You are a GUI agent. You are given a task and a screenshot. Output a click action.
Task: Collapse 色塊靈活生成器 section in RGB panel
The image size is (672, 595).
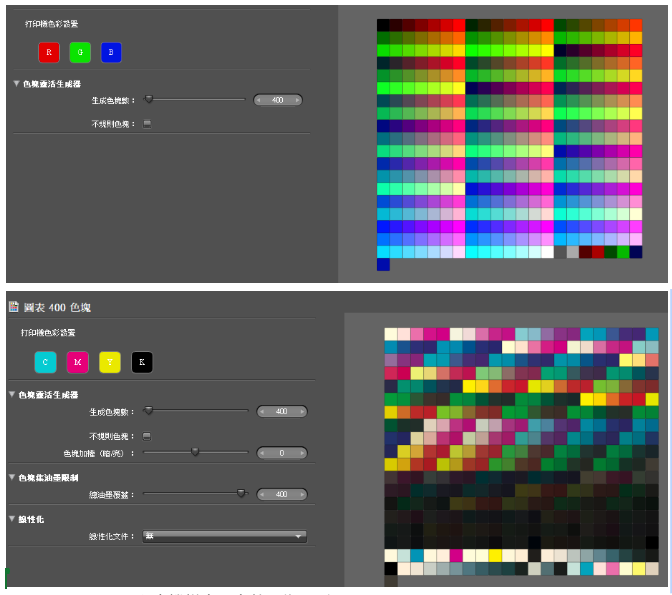click(x=17, y=84)
